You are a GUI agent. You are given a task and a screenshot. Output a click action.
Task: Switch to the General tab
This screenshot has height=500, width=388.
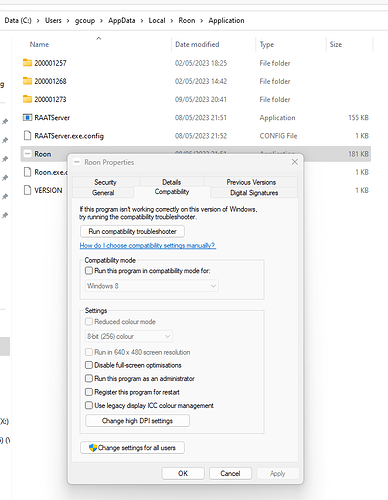[x=103, y=193]
